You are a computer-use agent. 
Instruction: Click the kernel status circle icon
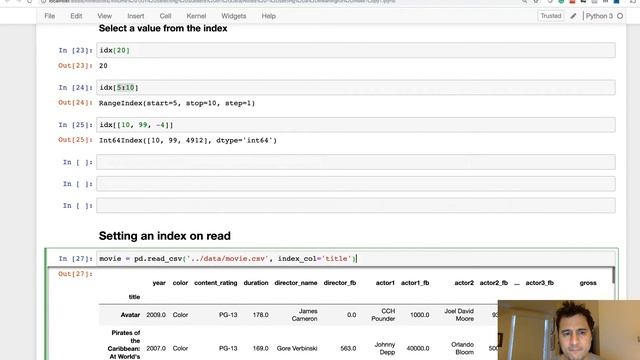pyautogui.click(x=620, y=16)
